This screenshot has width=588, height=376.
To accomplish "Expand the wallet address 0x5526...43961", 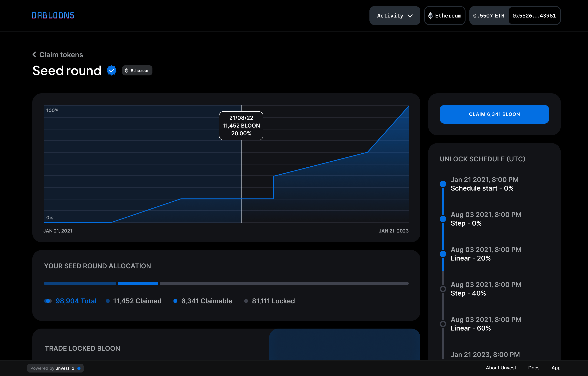I will pos(534,16).
